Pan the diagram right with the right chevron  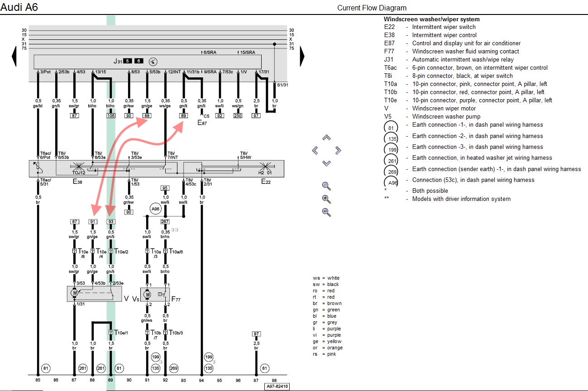coord(338,150)
